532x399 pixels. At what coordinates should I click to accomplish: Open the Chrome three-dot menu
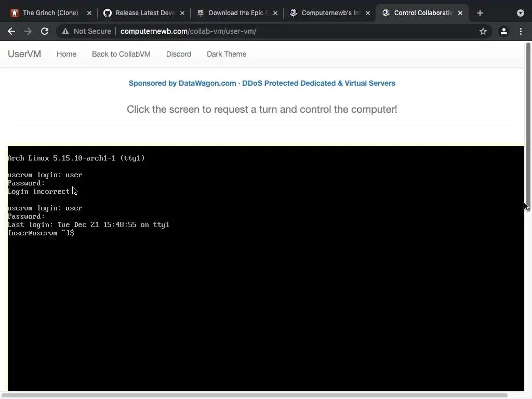click(521, 31)
